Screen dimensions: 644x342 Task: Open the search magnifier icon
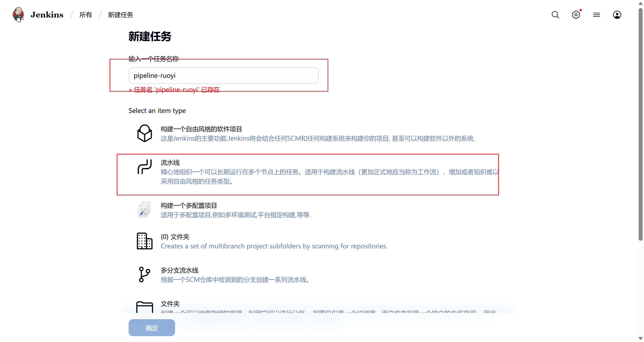pyautogui.click(x=555, y=15)
